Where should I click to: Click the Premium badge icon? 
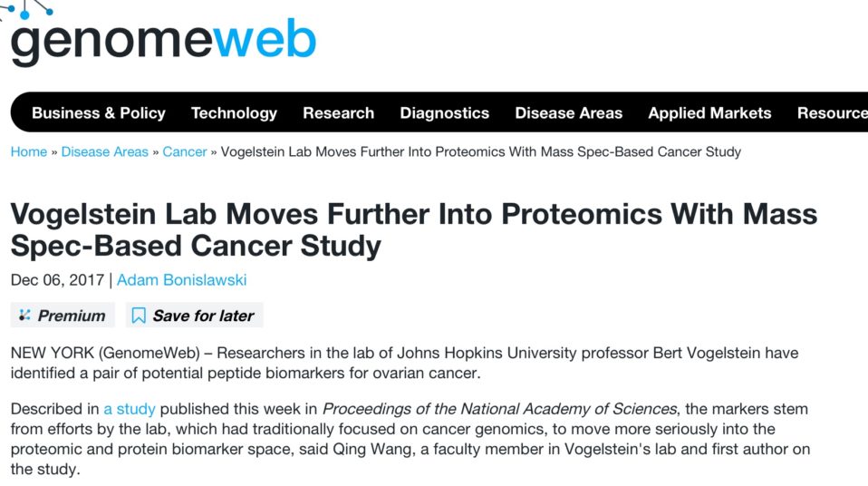tap(24, 316)
